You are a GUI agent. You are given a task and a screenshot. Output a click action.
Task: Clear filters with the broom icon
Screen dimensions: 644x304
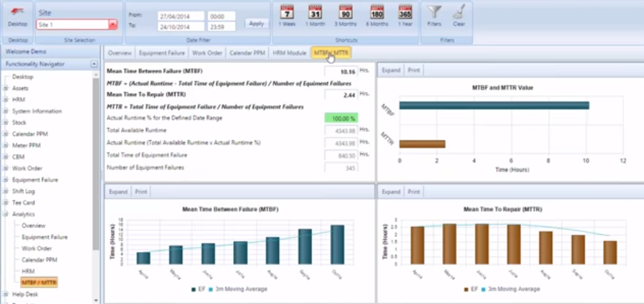click(458, 12)
